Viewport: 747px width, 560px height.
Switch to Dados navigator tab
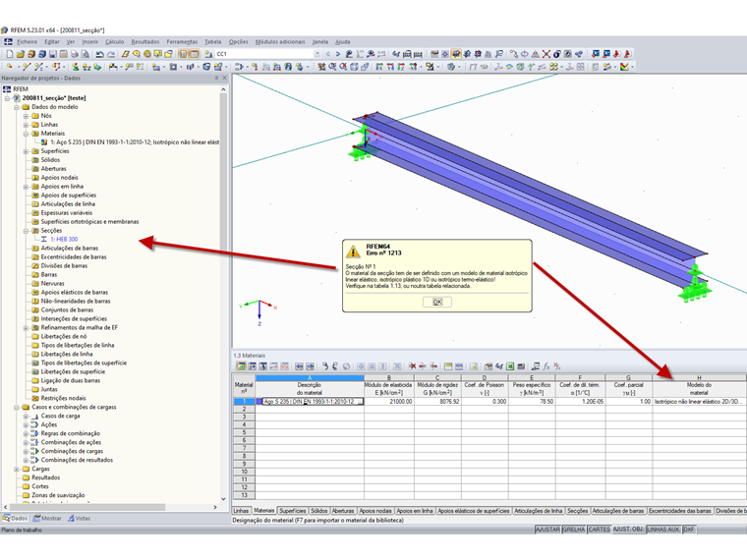tap(16, 518)
